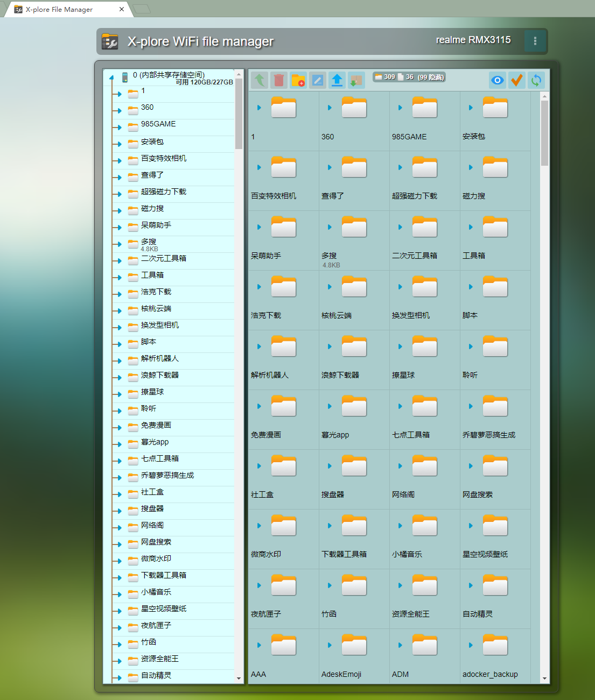This screenshot has width=595, height=700.
Task: Click the rename pencil icon
Action: (x=318, y=80)
